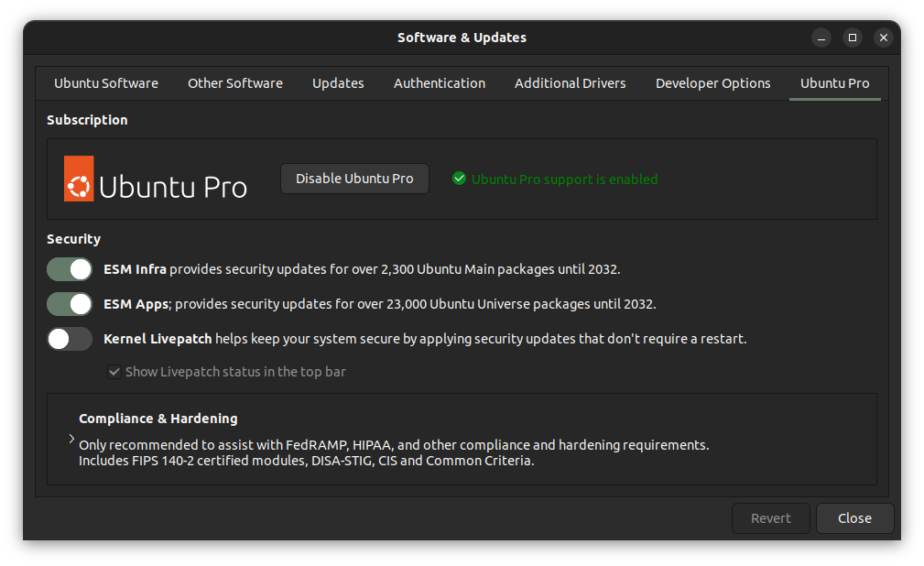This screenshot has width=924, height=566.
Task: Click the green enabled checkmark icon
Action: click(459, 178)
